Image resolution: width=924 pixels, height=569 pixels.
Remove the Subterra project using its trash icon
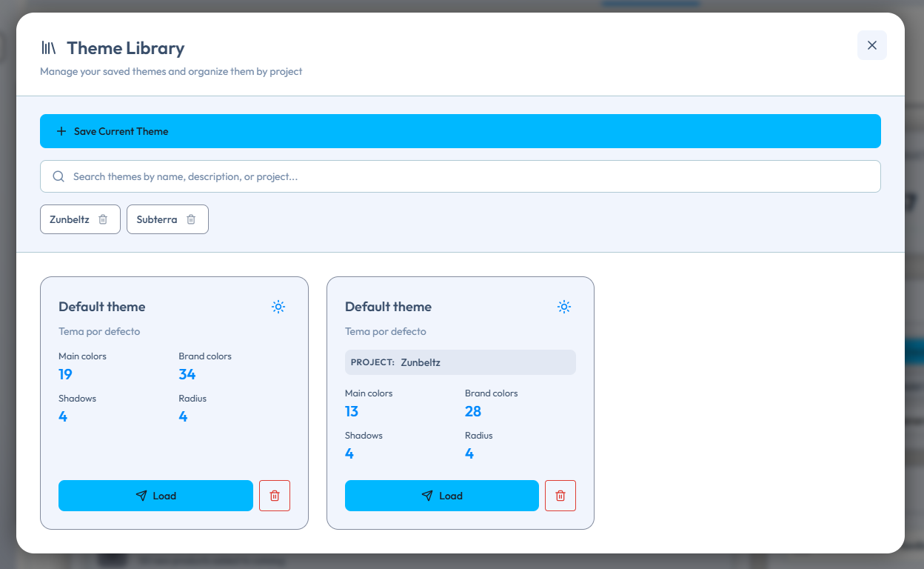tap(191, 219)
